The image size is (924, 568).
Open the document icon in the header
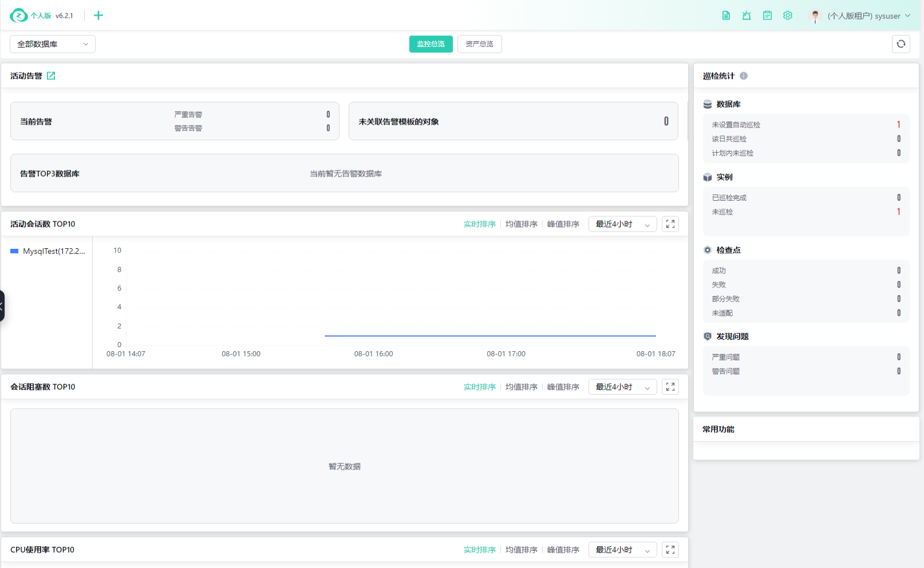[726, 15]
